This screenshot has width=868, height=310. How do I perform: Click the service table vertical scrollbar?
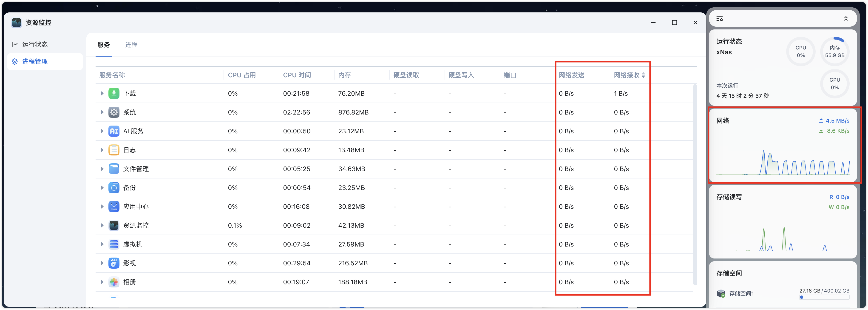[695, 185]
